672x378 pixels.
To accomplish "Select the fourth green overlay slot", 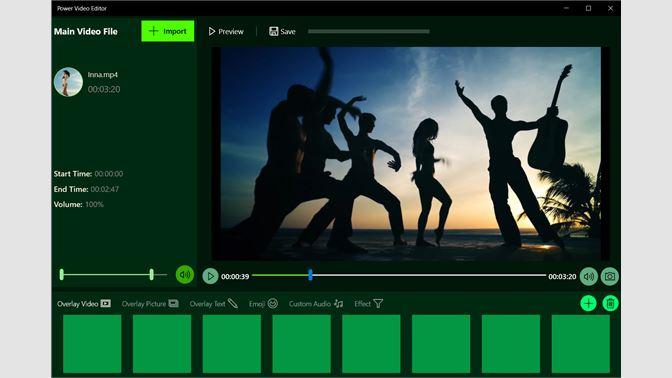I will tap(301, 344).
